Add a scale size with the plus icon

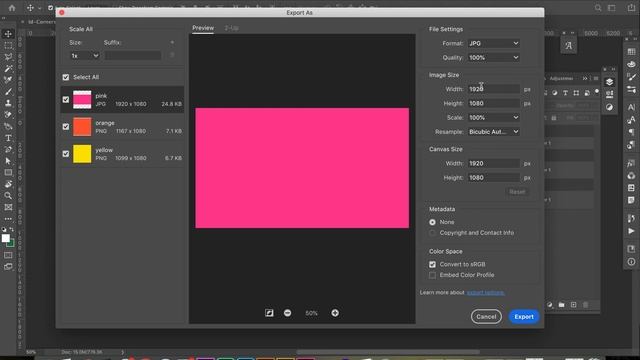coord(172,42)
